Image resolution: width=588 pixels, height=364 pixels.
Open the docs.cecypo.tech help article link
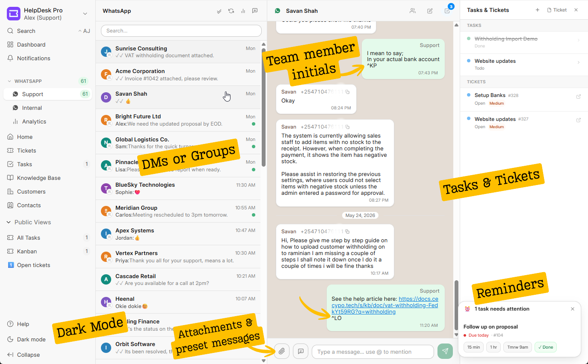385,305
